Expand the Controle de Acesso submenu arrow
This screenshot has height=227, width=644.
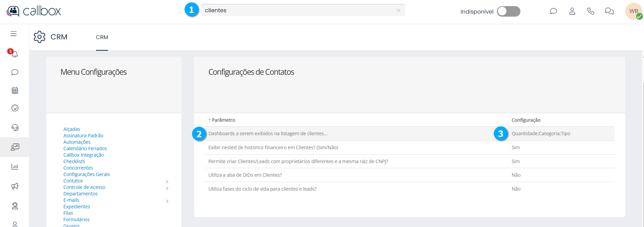point(167,188)
